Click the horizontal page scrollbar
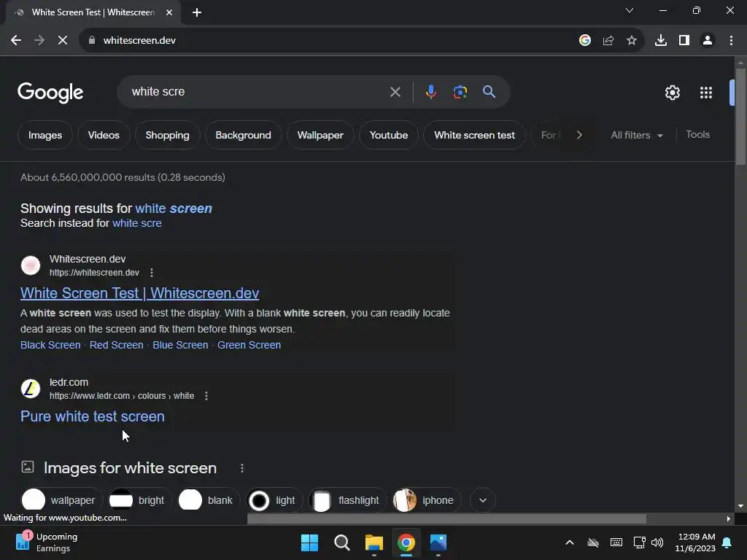This screenshot has height=560, width=747. pyautogui.click(x=446, y=518)
